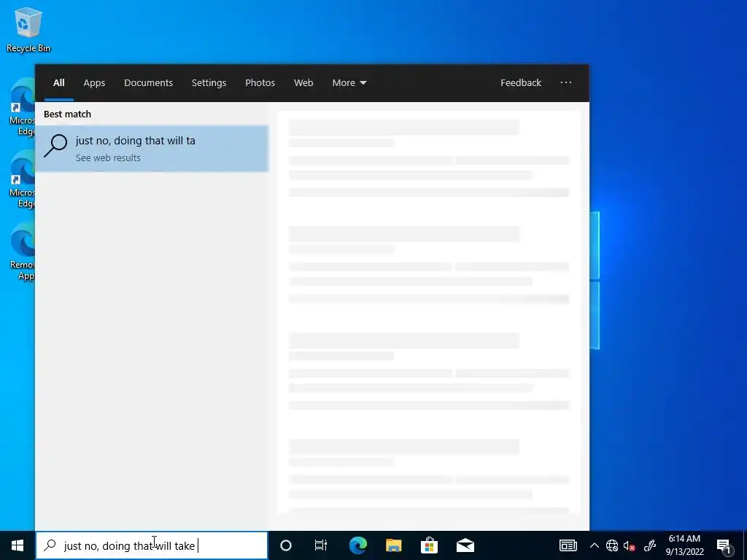Click the search magnifier icon in taskbar box

50,545
